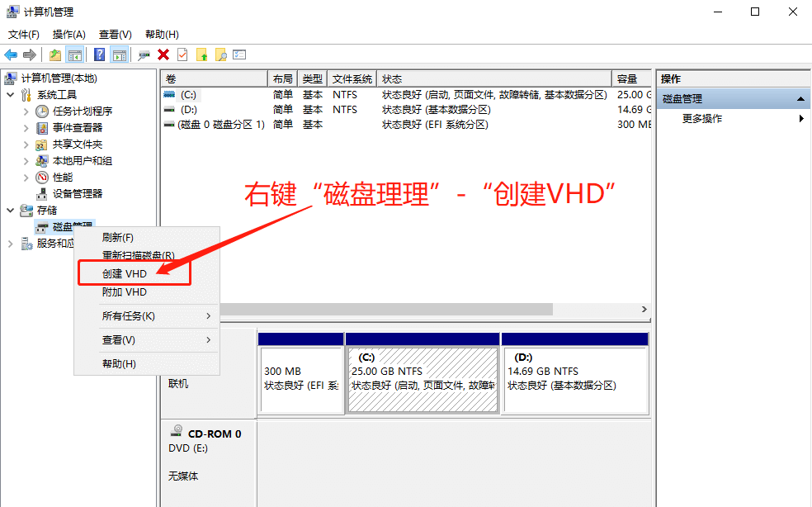Click the folder Up one level icon
The width and height of the screenshot is (812, 507).
[54, 54]
